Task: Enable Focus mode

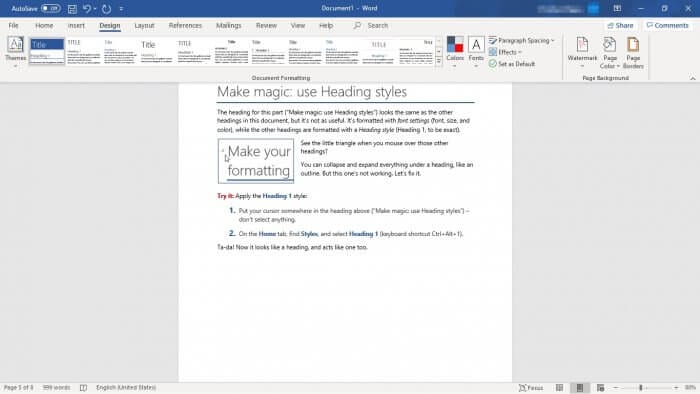Action: tap(531, 388)
